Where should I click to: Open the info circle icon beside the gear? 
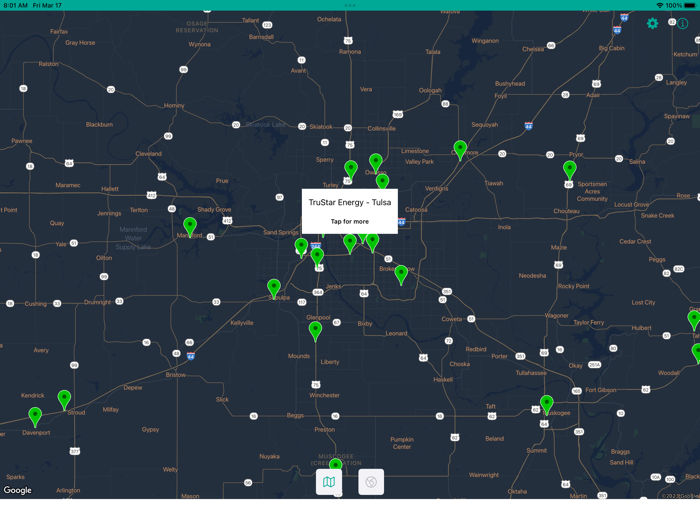[683, 23]
